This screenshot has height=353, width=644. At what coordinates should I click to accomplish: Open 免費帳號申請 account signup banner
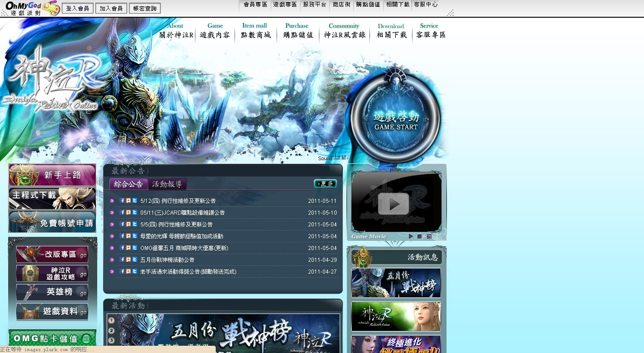[52, 222]
